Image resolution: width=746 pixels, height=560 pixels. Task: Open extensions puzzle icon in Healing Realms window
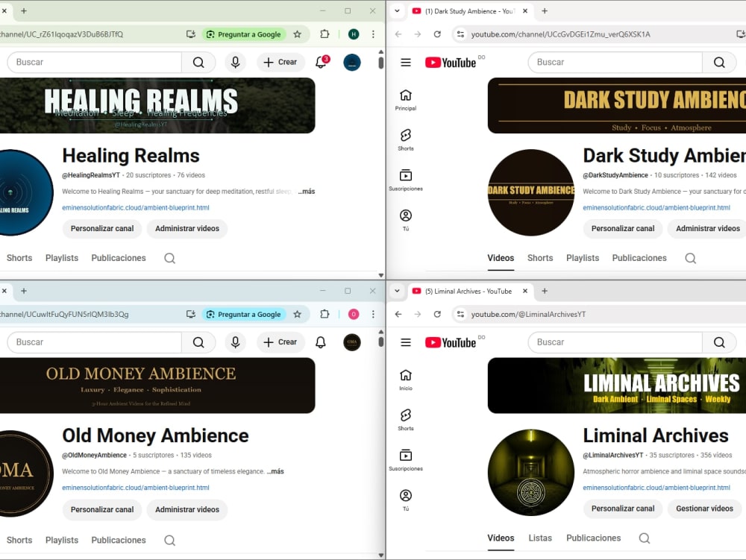(325, 34)
